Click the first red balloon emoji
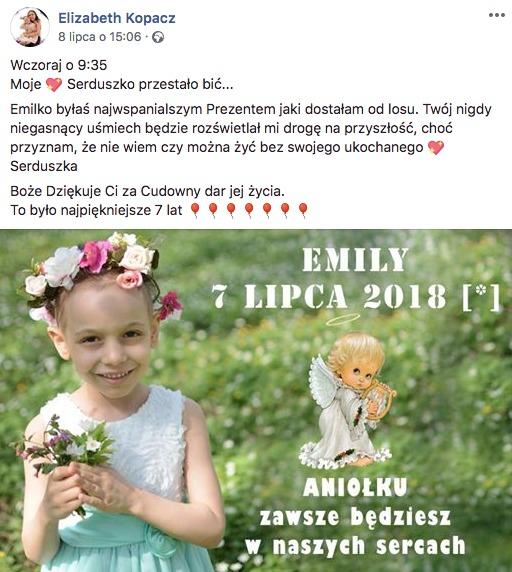The image size is (512, 572). coord(195,210)
